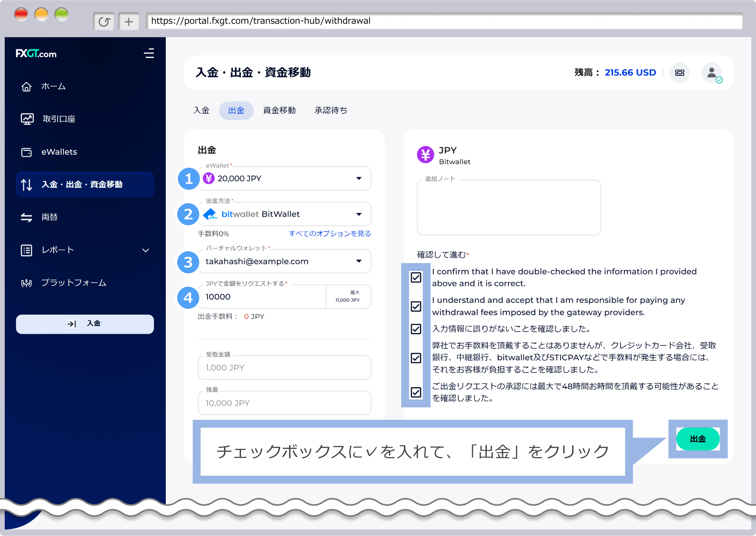Toggle the checkbox about 48時間 approval time
The height and width of the screenshot is (536, 756).
click(416, 392)
